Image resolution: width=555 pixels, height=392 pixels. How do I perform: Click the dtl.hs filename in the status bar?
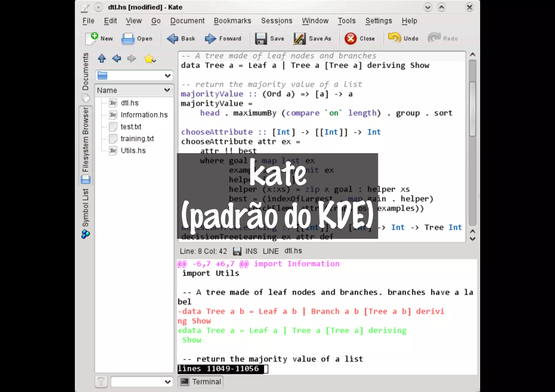coord(293,251)
